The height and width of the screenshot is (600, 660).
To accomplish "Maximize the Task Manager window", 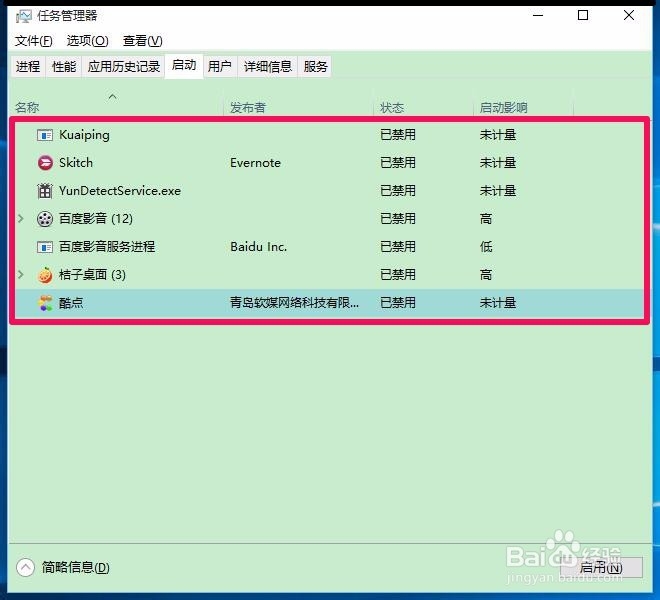I will coord(583,16).
